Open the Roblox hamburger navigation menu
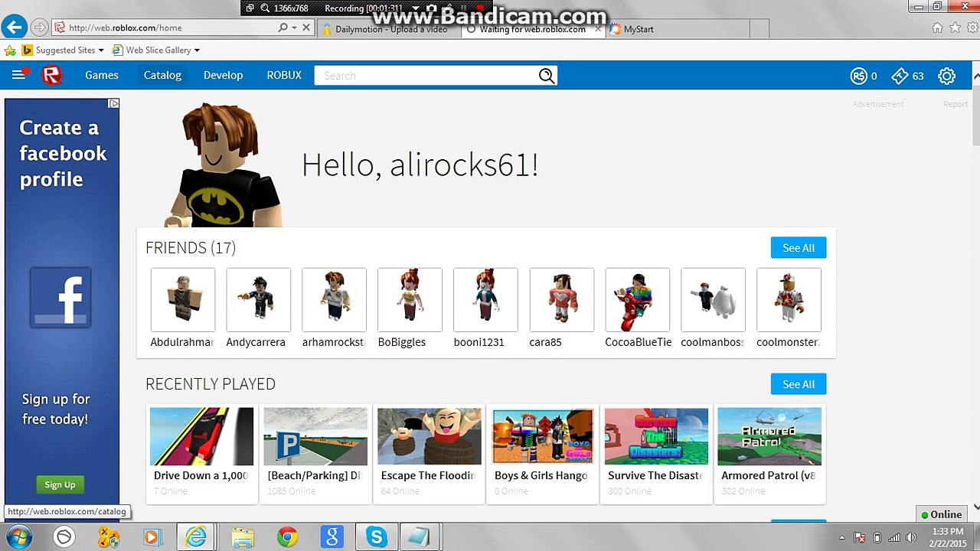The height and width of the screenshot is (551, 980). (x=18, y=75)
